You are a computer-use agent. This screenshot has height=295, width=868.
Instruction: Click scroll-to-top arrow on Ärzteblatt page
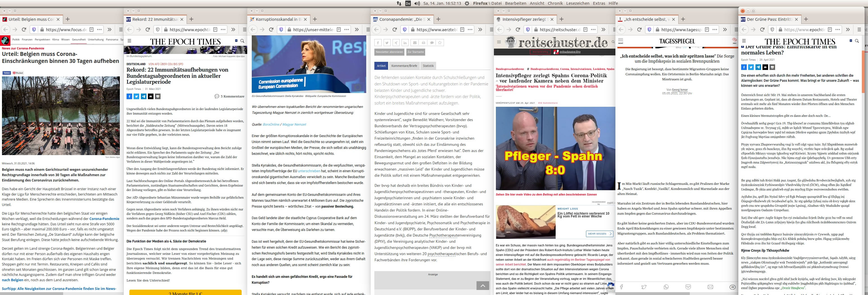(482, 285)
